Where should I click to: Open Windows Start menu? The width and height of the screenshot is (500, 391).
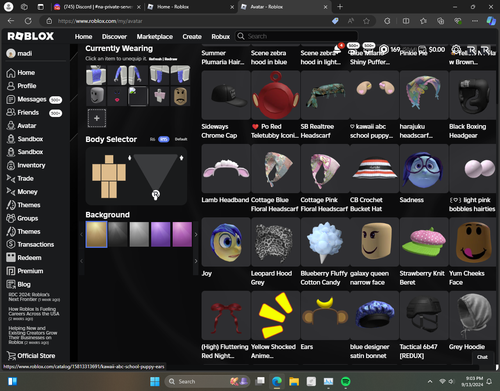pos(155,381)
